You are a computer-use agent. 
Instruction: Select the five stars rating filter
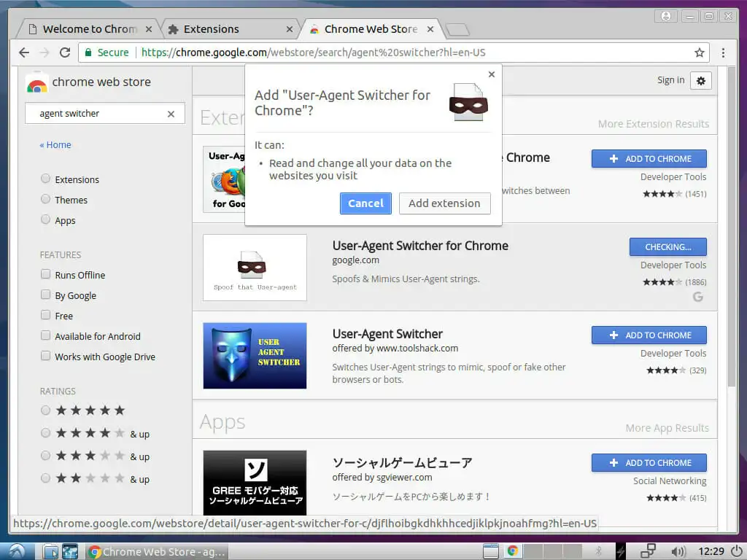coord(45,411)
